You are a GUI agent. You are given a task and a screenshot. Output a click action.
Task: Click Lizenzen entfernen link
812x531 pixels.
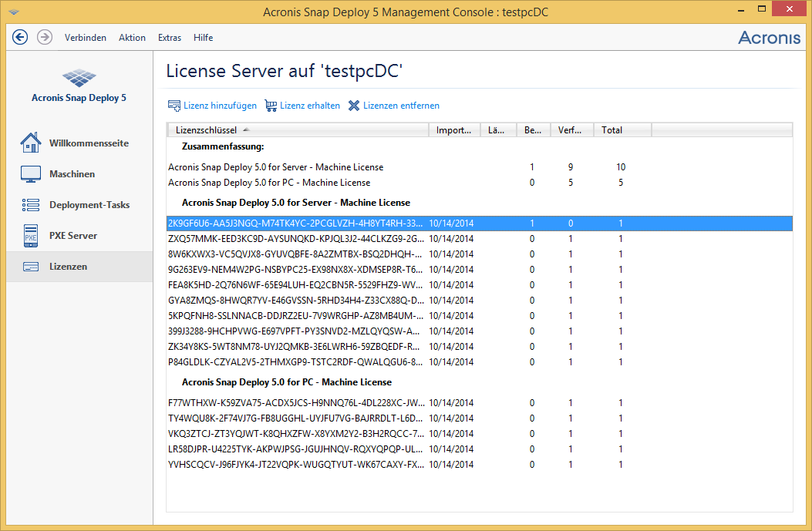[401, 106]
